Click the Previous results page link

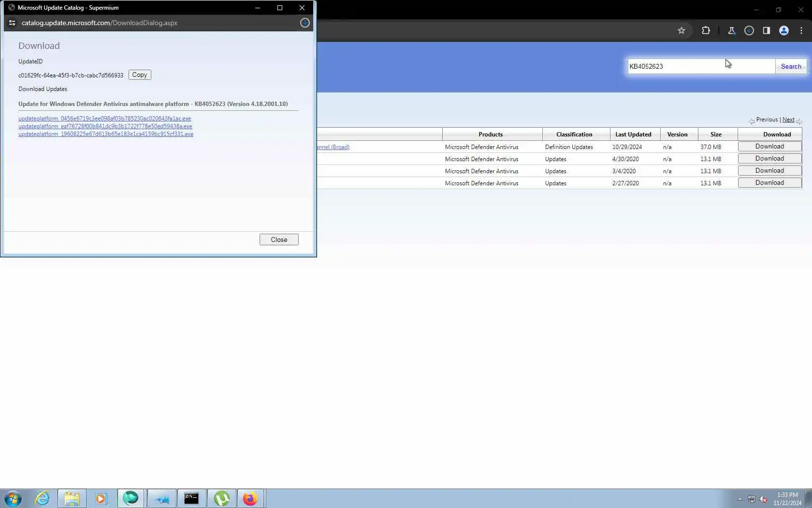[767, 120]
